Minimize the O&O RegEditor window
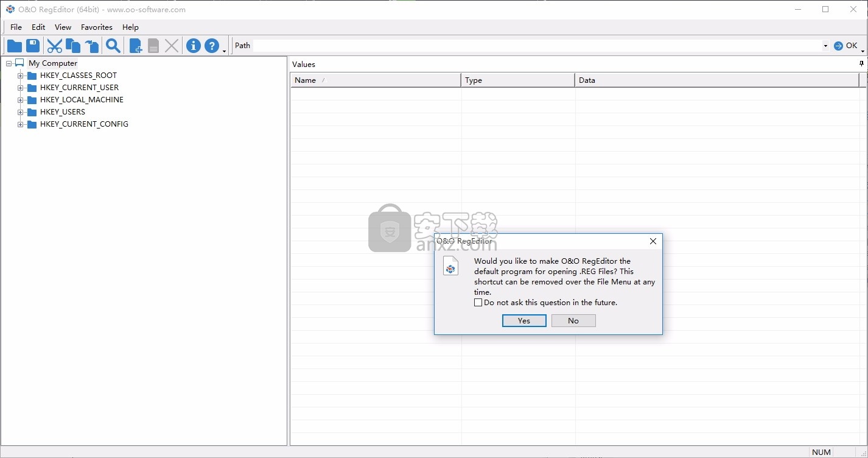The width and height of the screenshot is (868, 458). [797, 9]
